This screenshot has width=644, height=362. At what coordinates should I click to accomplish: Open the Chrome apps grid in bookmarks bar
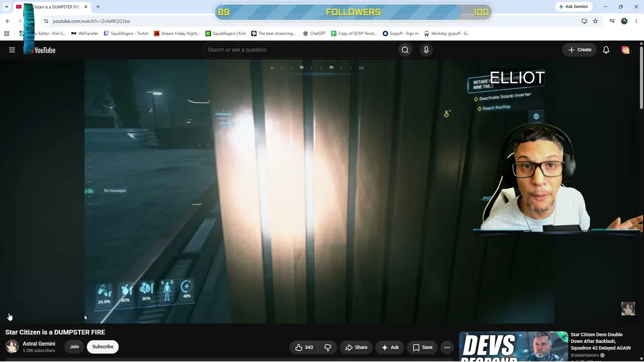click(7, 34)
